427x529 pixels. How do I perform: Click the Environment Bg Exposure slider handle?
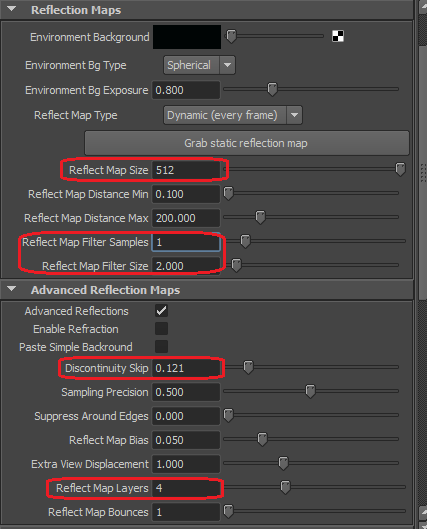tap(272, 89)
